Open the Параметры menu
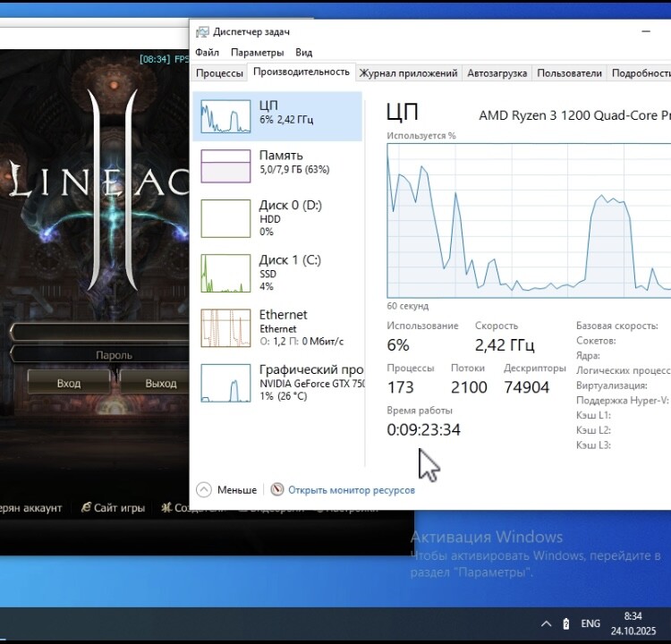This screenshot has width=671, height=644. point(257,53)
